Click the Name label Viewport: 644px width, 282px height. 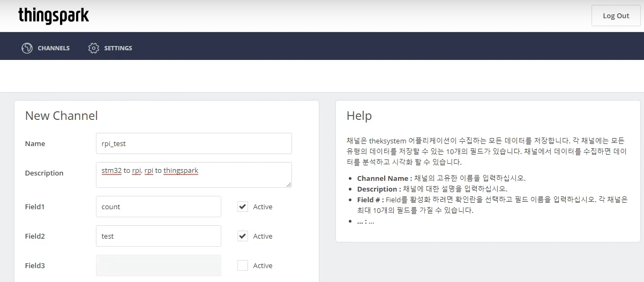35,143
